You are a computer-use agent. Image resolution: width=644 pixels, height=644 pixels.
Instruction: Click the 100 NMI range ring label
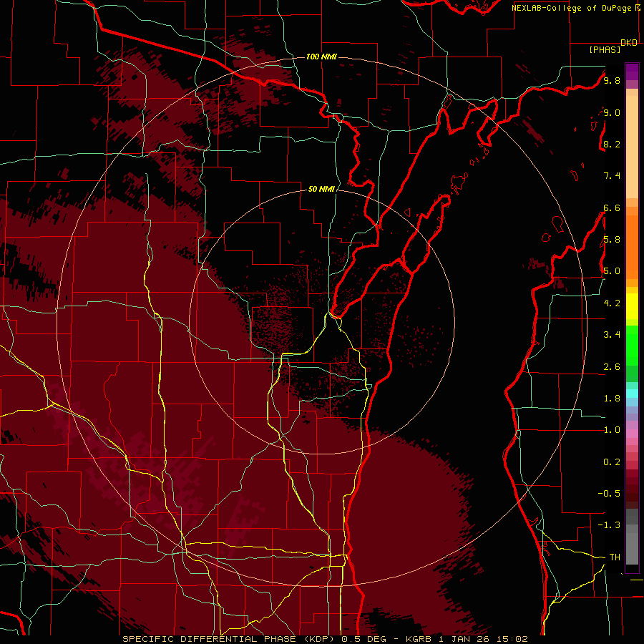point(321,57)
